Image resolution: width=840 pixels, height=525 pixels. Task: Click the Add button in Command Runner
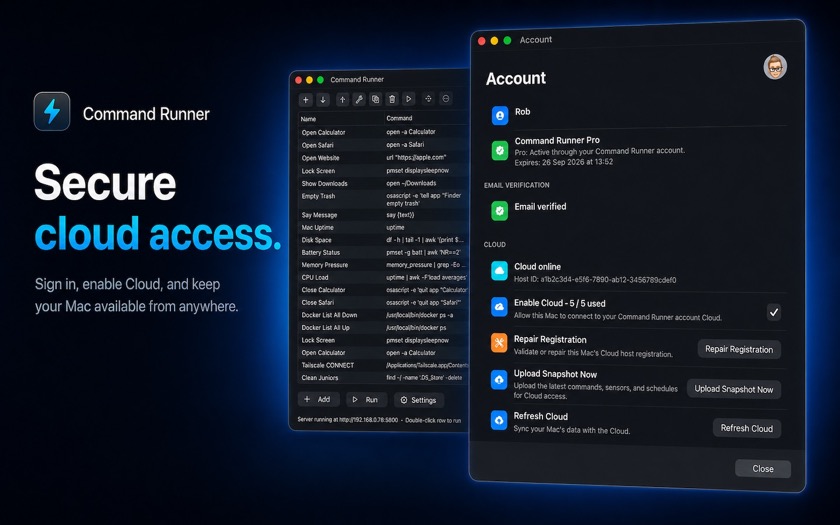click(x=318, y=399)
